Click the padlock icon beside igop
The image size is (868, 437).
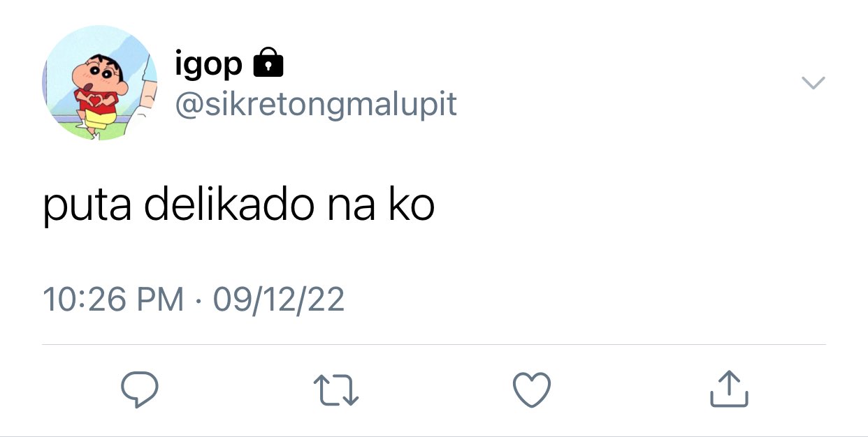coord(267,63)
